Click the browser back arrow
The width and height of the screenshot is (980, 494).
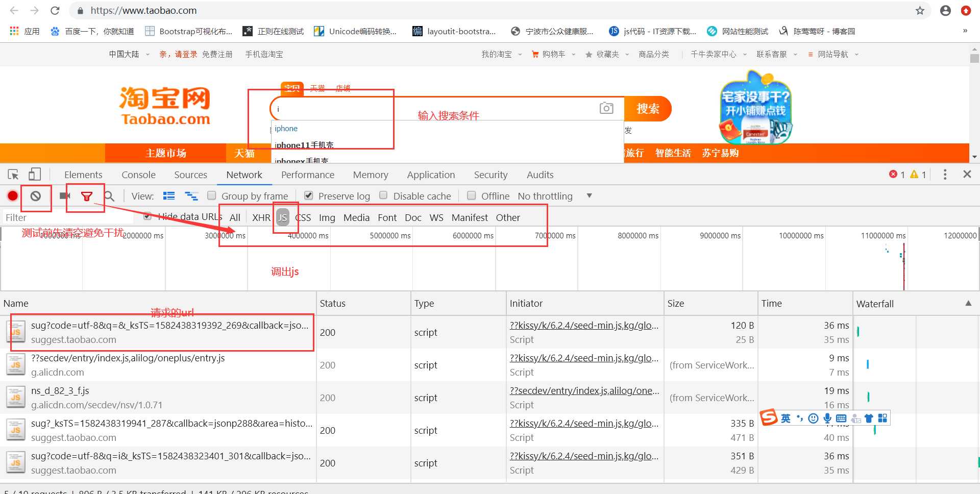[x=14, y=10]
